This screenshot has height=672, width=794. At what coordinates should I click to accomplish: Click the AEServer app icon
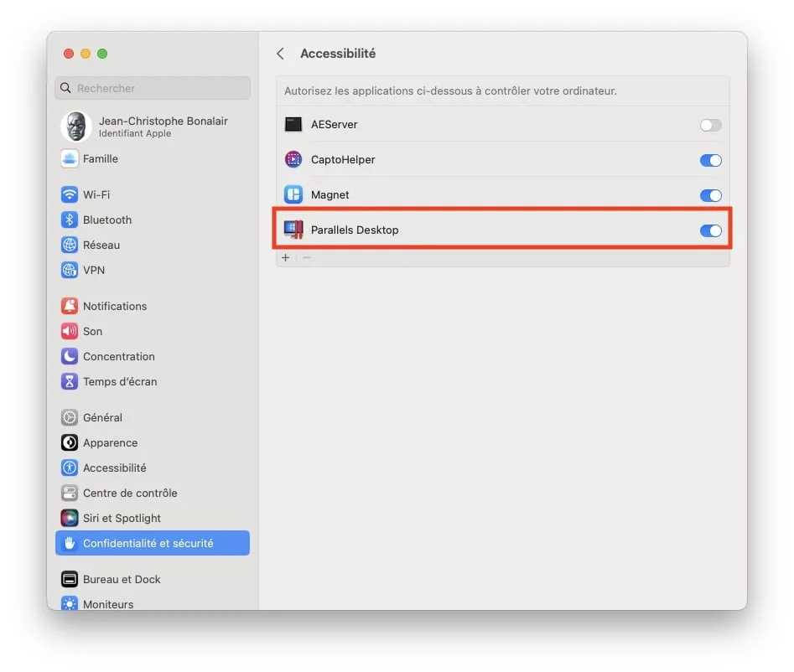point(293,125)
